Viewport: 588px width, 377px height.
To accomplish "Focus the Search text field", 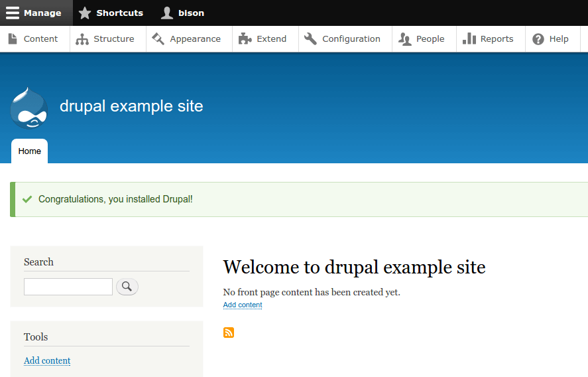I will [68, 287].
